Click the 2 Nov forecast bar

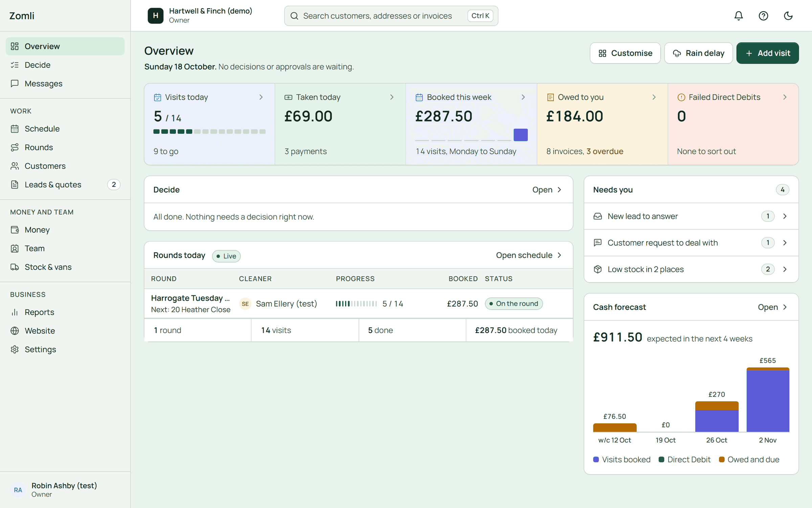pyautogui.click(x=768, y=400)
